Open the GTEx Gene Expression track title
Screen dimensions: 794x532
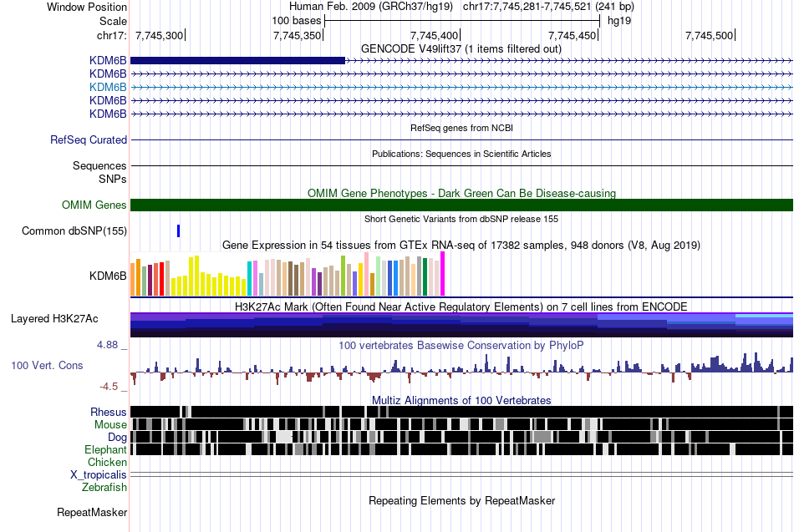tap(461, 245)
